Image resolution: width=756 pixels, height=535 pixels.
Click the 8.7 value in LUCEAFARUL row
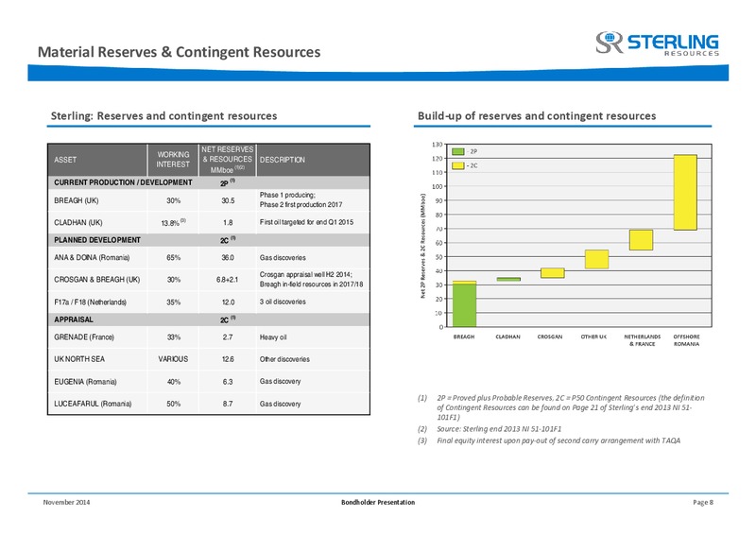coord(228,404)
